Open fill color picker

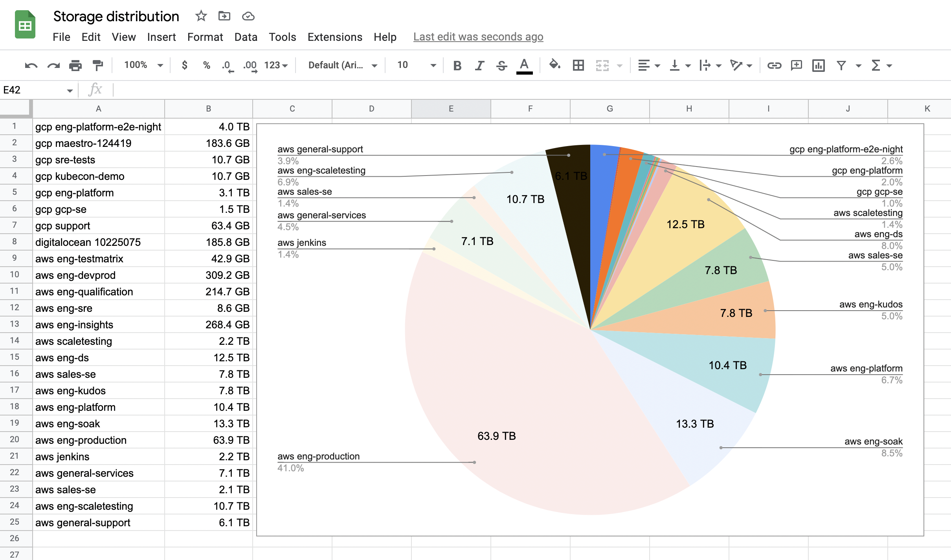tap(554, 64)
